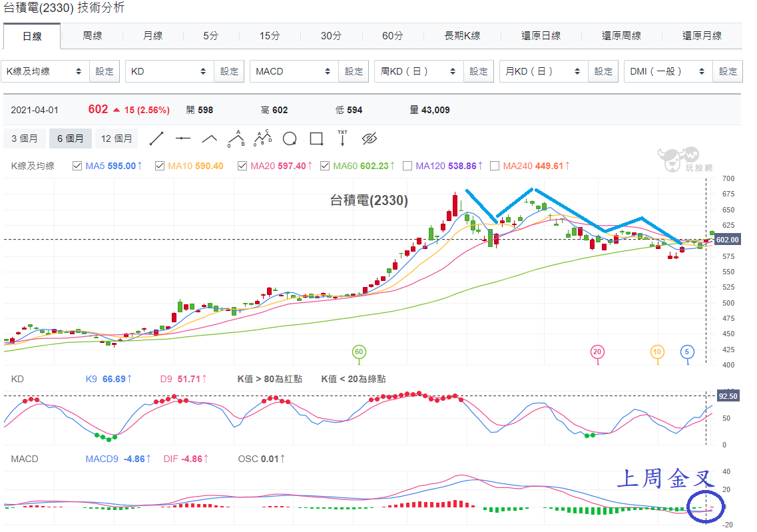
Task: Open the KD indicator dropdown
Action: pos(170,71)
